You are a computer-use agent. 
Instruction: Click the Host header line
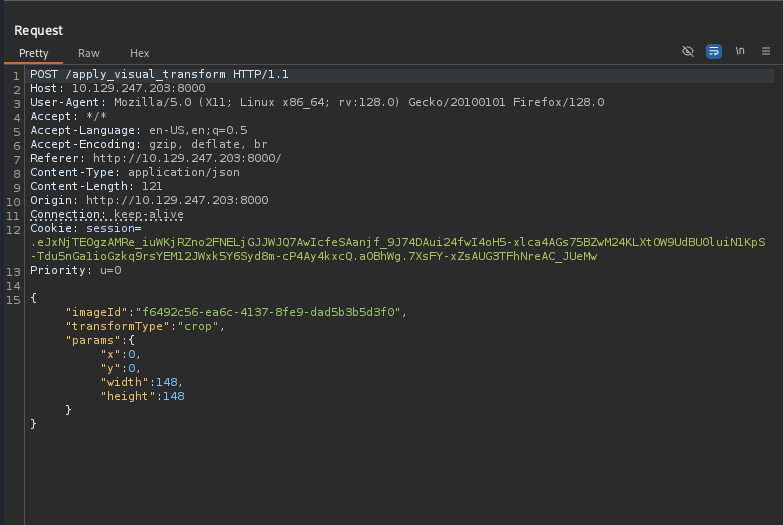tap(116, 89)
